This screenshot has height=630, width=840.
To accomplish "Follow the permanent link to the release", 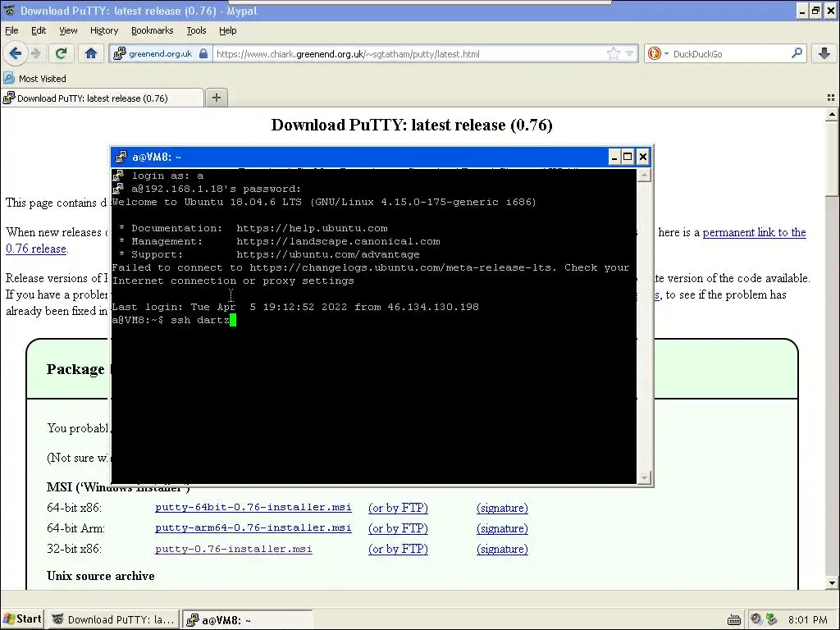I will coord(755,232).
